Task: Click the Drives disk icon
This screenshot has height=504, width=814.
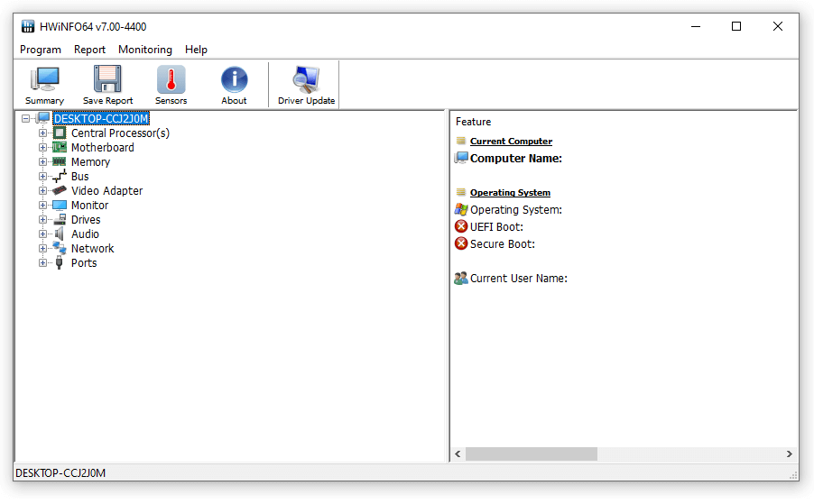Action: pos(60,220)
